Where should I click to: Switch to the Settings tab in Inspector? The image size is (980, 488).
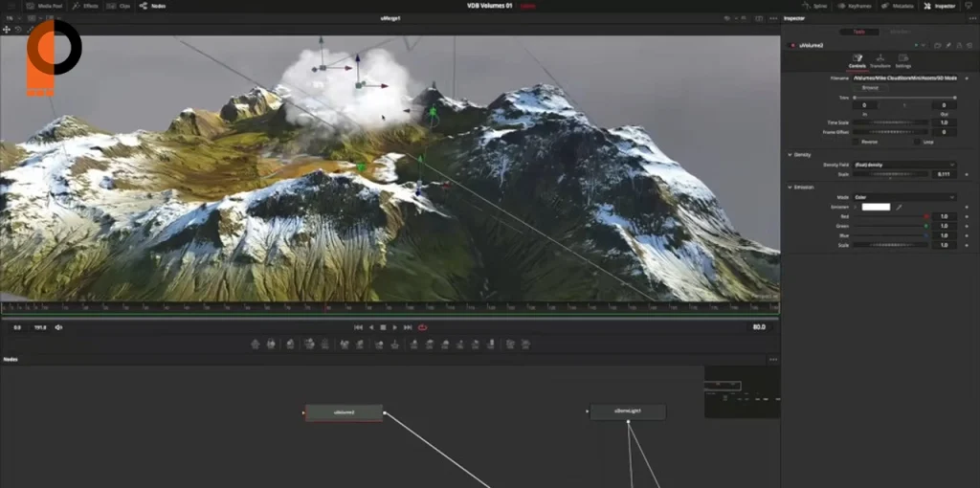pyautogui.click(x=903, y=62)
